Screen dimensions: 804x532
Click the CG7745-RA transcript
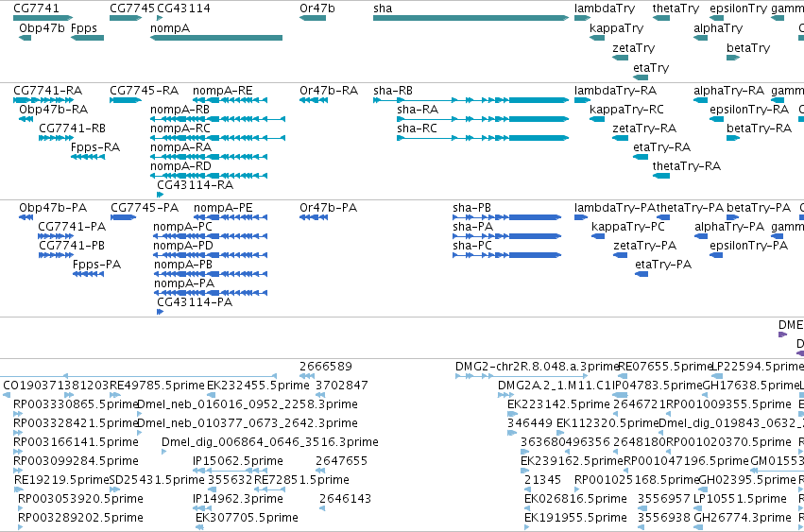126,100
